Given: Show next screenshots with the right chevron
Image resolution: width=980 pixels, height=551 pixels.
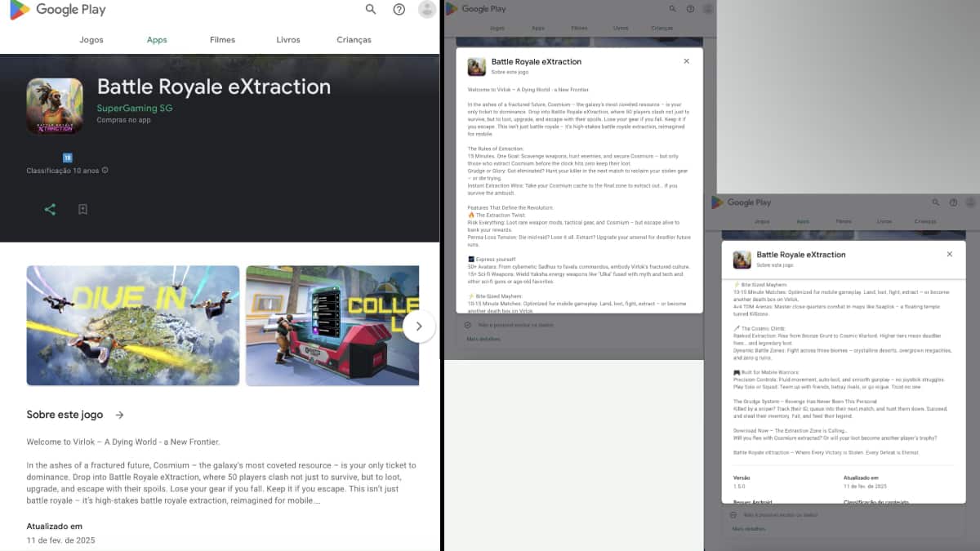Looking at the screenshot, I should coord(418,326).
